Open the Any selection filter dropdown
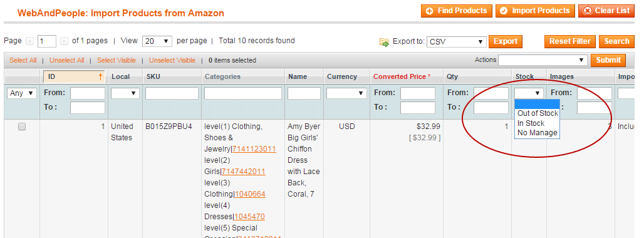 22,93
